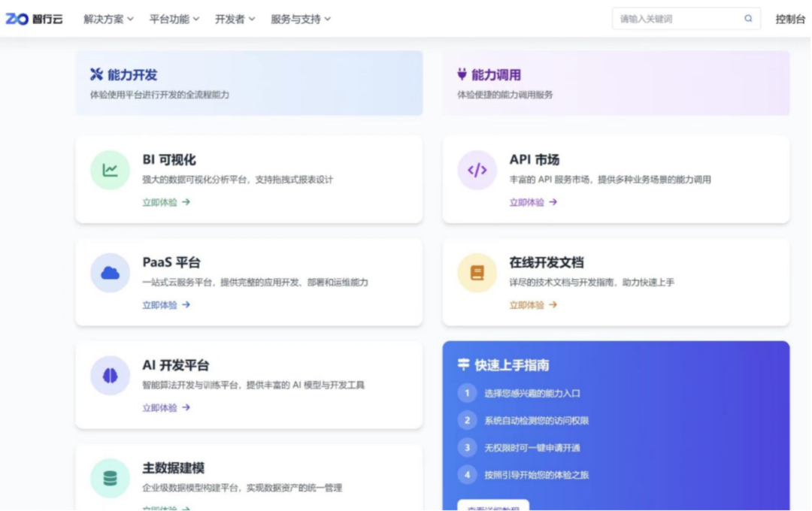Open the 在线开发文档 card title

(x=547, y=262)
